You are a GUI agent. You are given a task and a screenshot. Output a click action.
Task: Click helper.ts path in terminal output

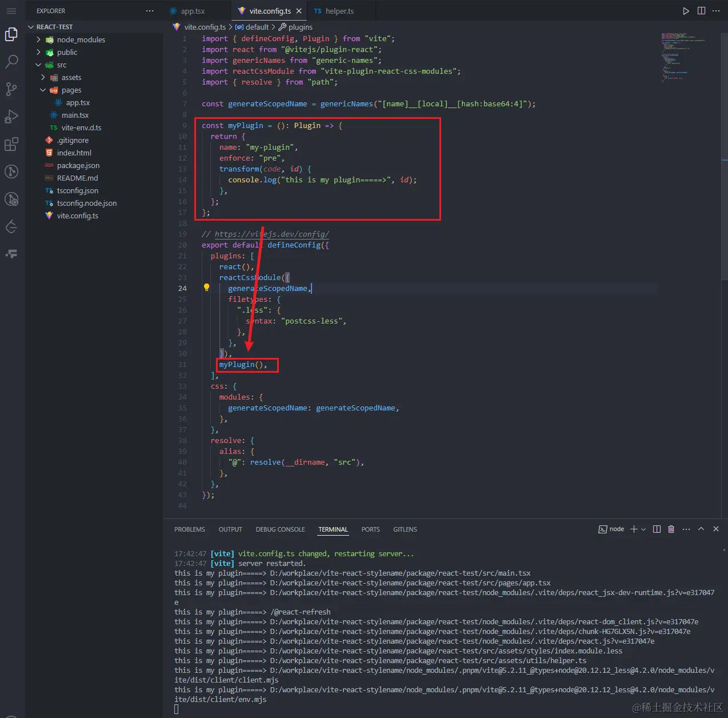tap(428, 660)
